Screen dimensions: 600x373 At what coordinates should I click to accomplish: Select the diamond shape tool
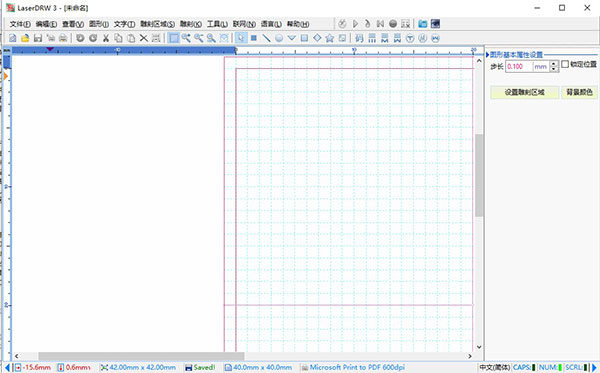pyautogui.click(x=317, y=38)
